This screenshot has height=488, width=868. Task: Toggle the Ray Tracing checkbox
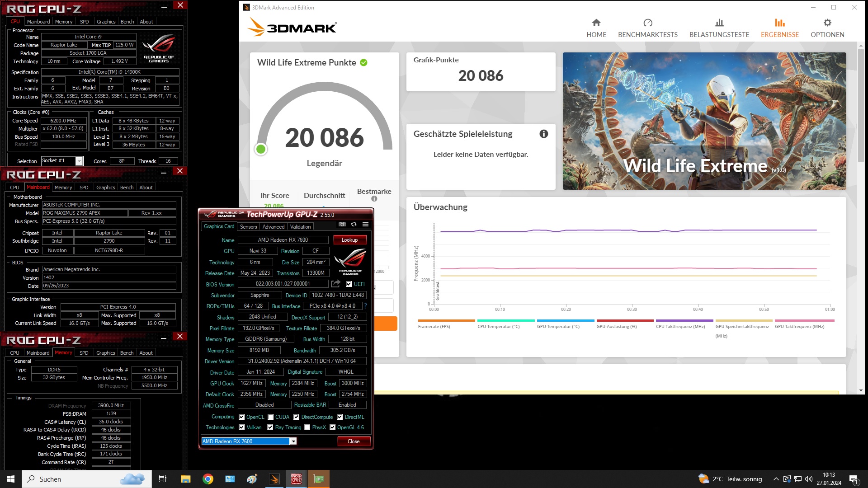point(270,427)
